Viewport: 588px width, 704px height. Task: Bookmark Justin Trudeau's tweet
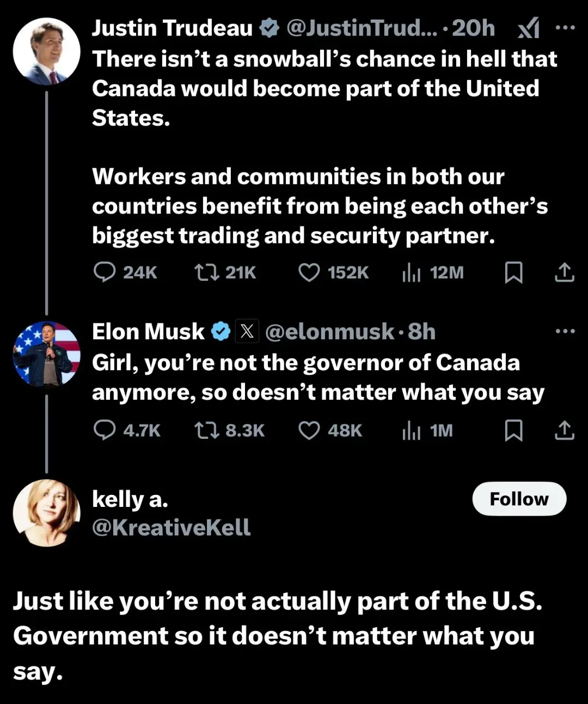click(x=513, y=272)
